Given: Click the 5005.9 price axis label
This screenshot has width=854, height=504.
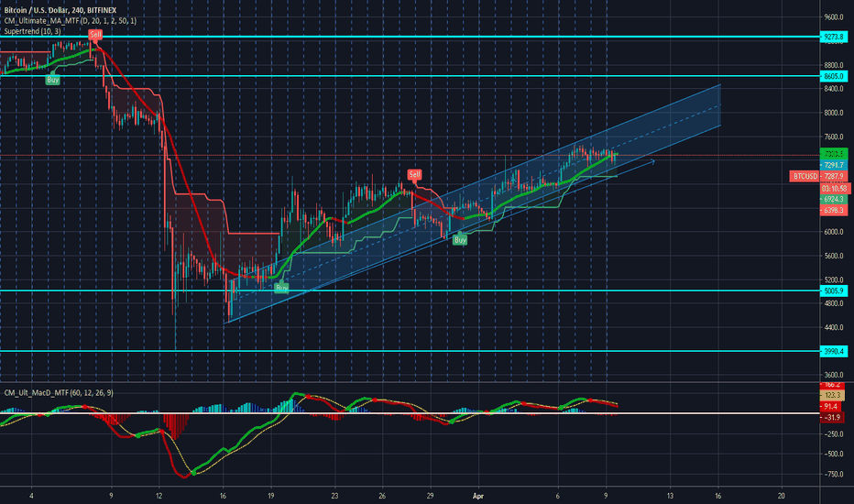Looking at the screenshot, I should coord(834,291).
